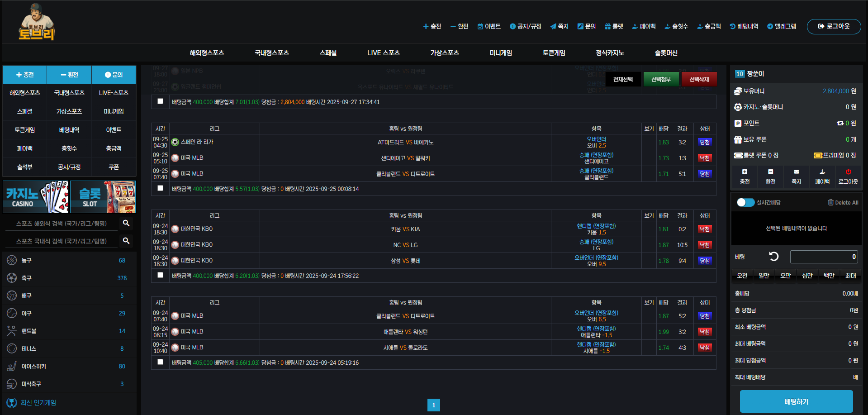Open the 테니스 sport category in the sidebar

tap(28, 348)
